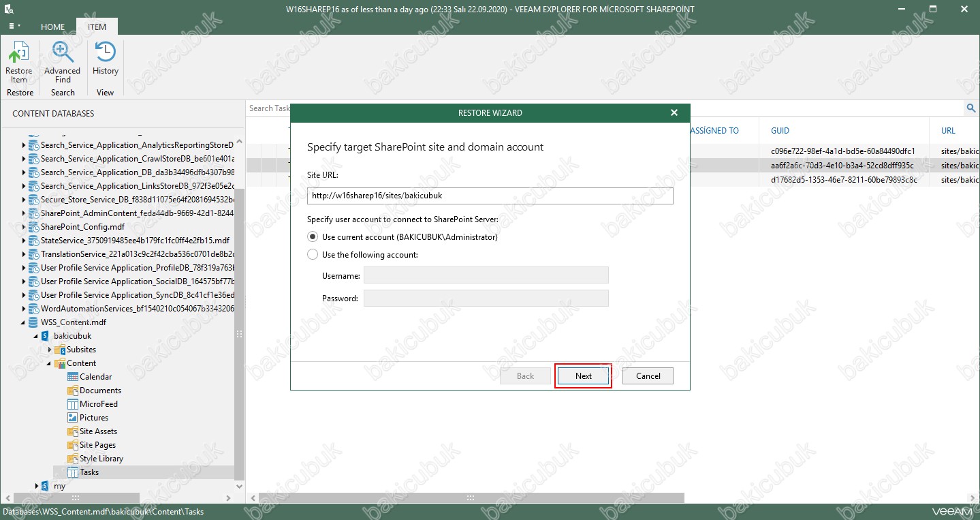Expand User Profile Service Application_ProfileDB node

[x=24, y=268]
